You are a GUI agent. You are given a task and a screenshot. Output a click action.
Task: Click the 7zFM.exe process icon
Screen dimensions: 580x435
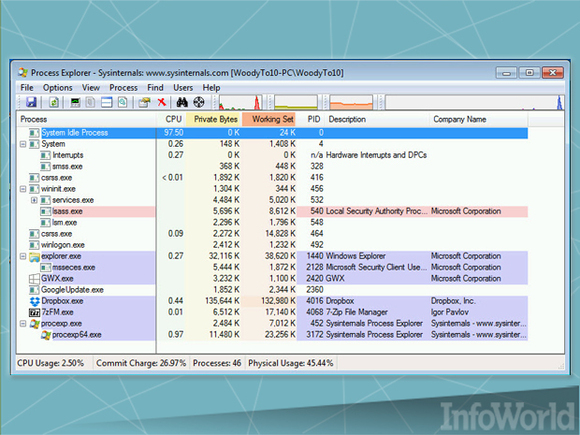(35, 313)
